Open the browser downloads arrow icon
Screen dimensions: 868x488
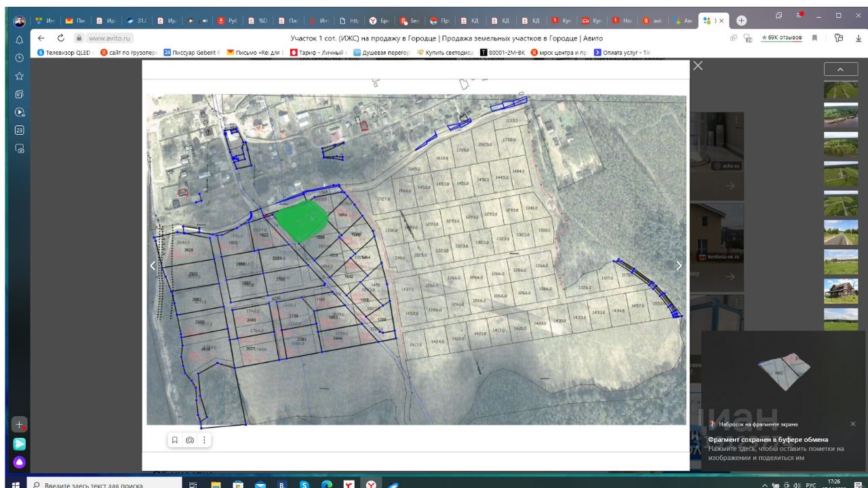click(x=858, y=38)
